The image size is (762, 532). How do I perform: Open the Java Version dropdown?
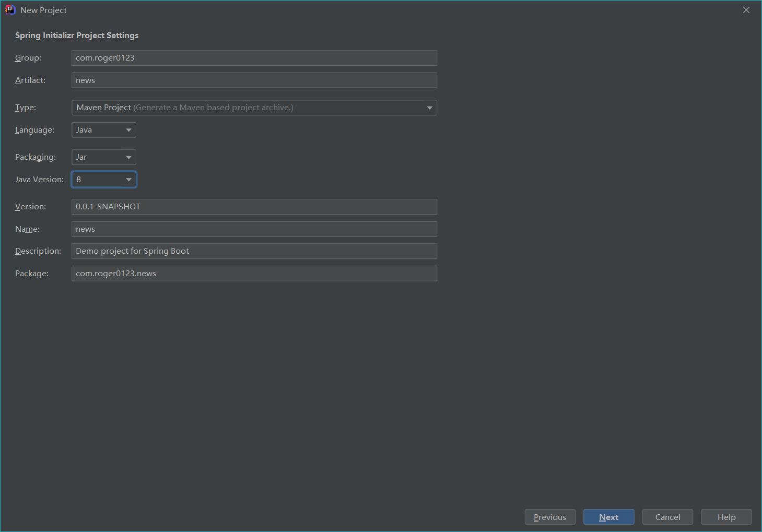pos(104,180)
